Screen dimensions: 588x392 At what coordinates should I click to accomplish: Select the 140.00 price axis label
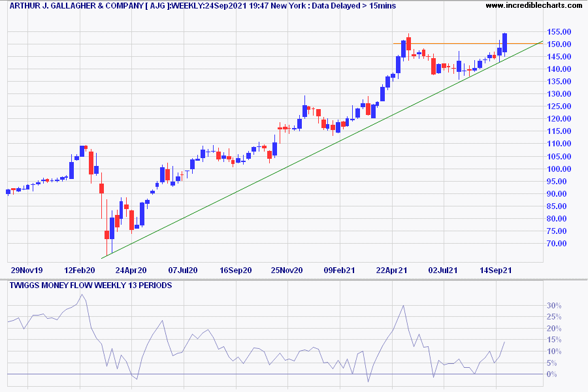[x=559, y=69]
